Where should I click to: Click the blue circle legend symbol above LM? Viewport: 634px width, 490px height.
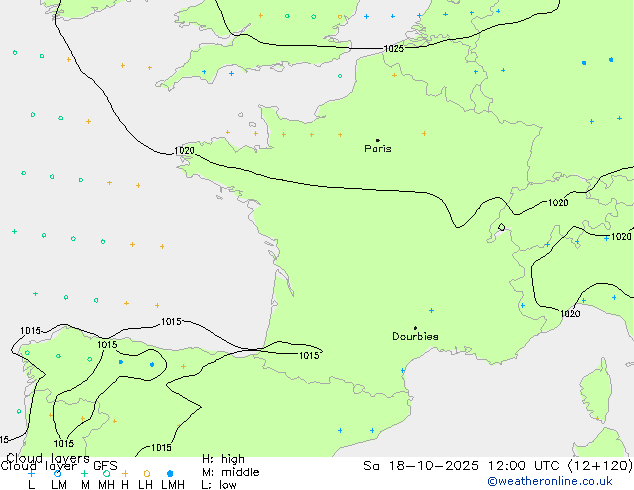(58, 473)
